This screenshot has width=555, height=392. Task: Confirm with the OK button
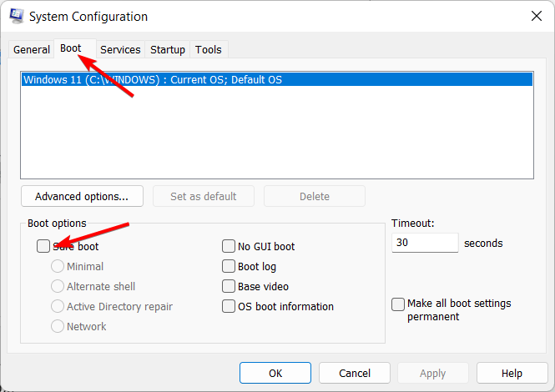(275, 373)
